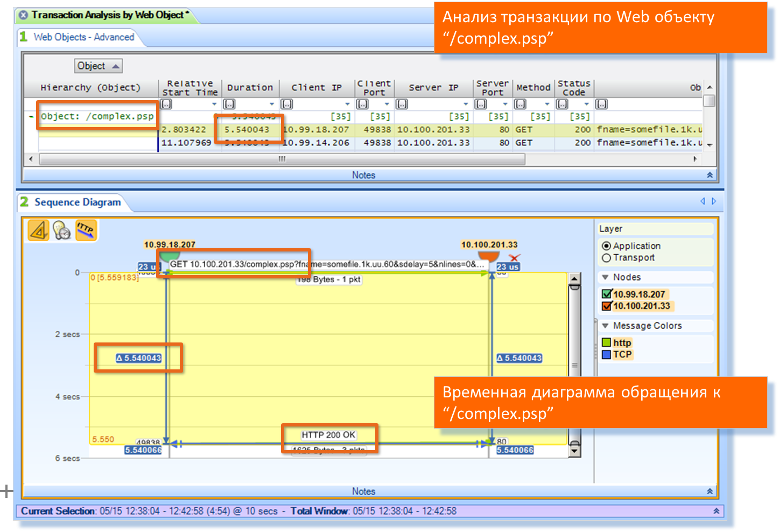This screenshot has height=532, width=779.
Task: Click the Object: /complex.psp hierarchy entry
Action: click(x=97, y=116)
